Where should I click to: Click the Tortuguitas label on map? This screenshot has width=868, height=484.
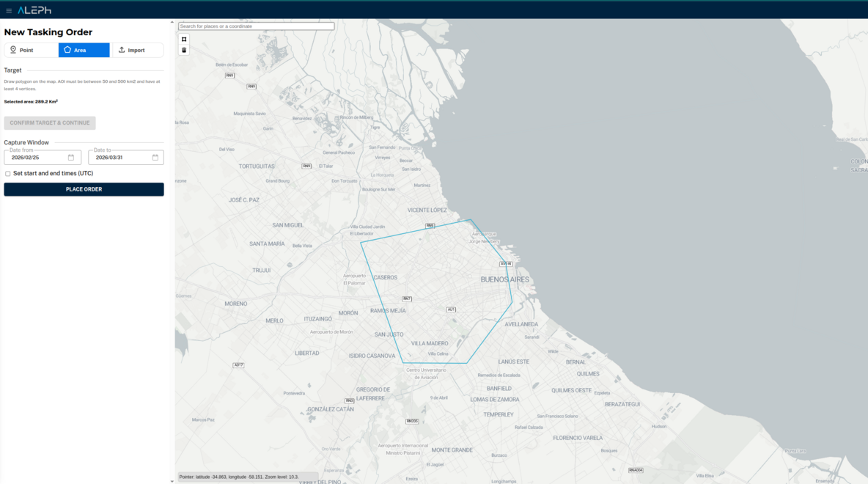point(257,166)
